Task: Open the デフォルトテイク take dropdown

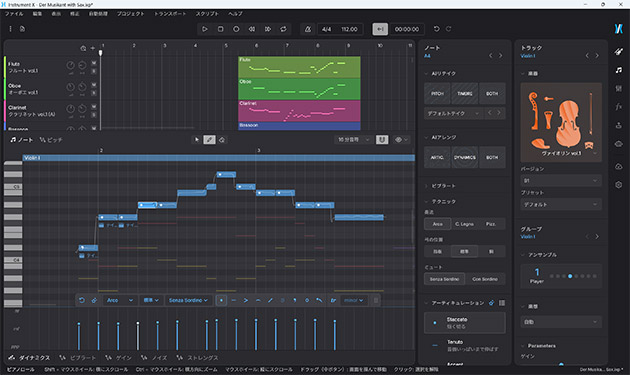Action: click(453, 113)
